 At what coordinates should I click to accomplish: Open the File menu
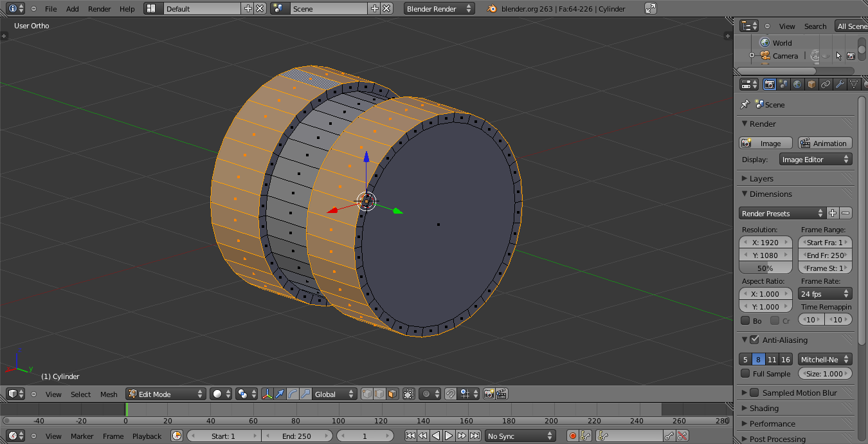click(x=51, y=9)
